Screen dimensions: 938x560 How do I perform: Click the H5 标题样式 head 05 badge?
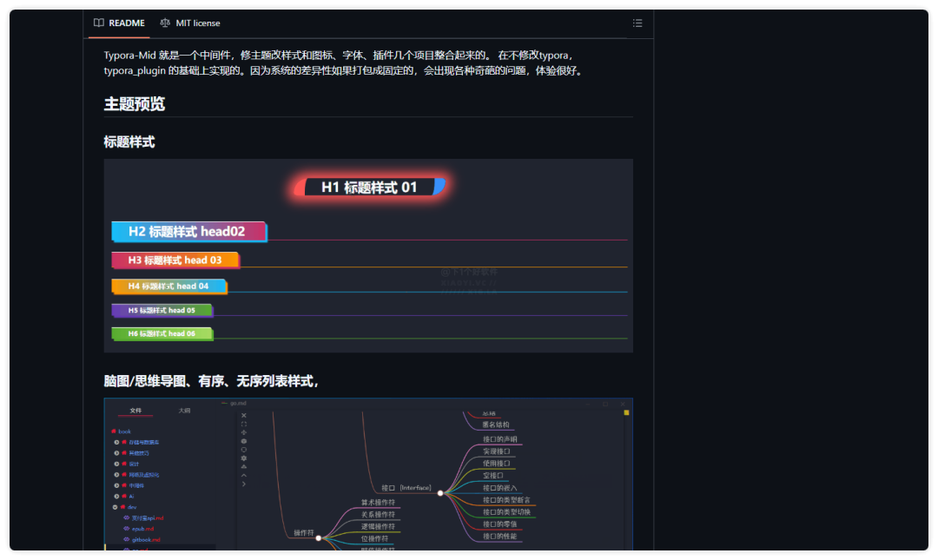162,311
